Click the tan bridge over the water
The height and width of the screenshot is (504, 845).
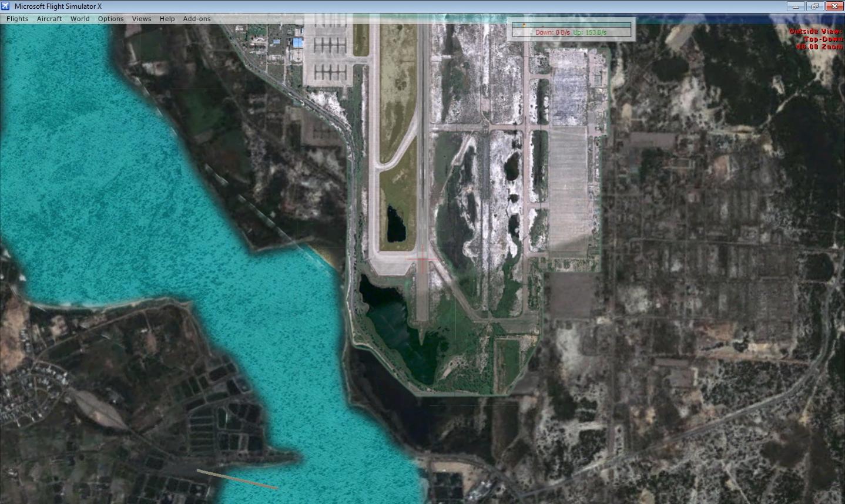coord(237,479)
